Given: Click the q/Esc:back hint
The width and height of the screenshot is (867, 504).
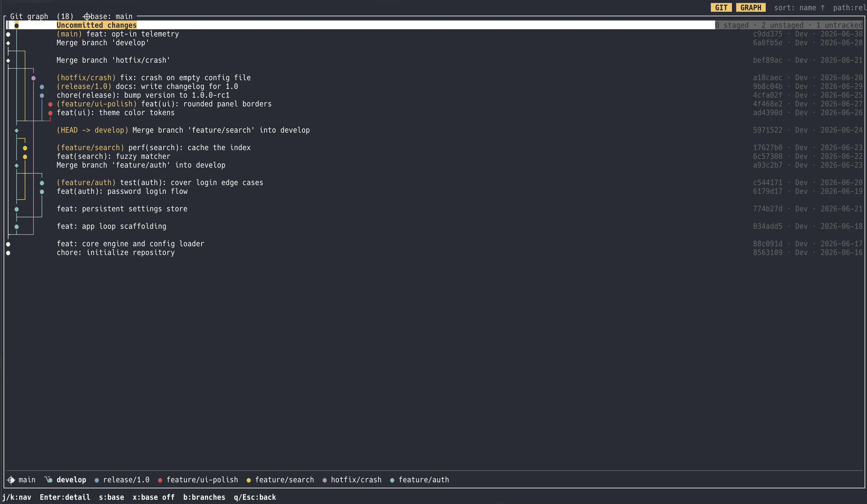Looking at the screenshot, I should [255, 497].
